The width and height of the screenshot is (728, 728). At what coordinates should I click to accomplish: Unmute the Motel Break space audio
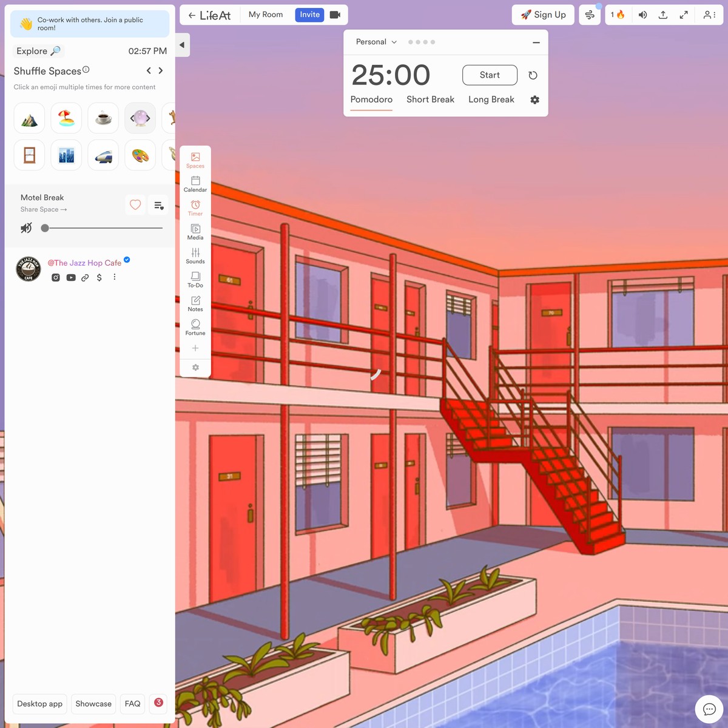(x=26, y=228)
